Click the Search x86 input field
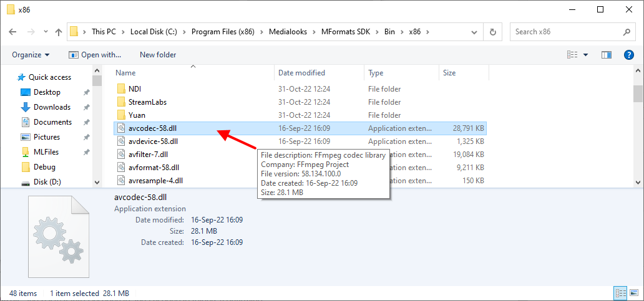This screenshot has width=644, height=301. 567,32
